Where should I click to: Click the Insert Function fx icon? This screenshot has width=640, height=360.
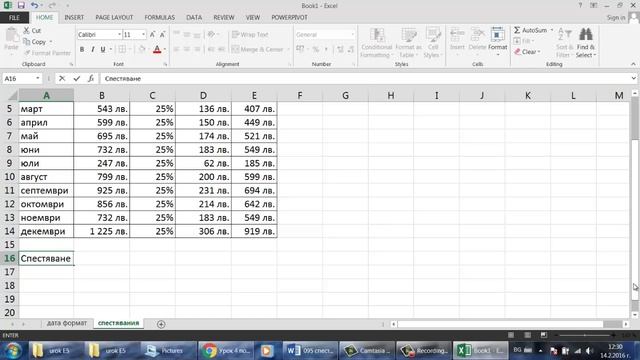point(91,78)
